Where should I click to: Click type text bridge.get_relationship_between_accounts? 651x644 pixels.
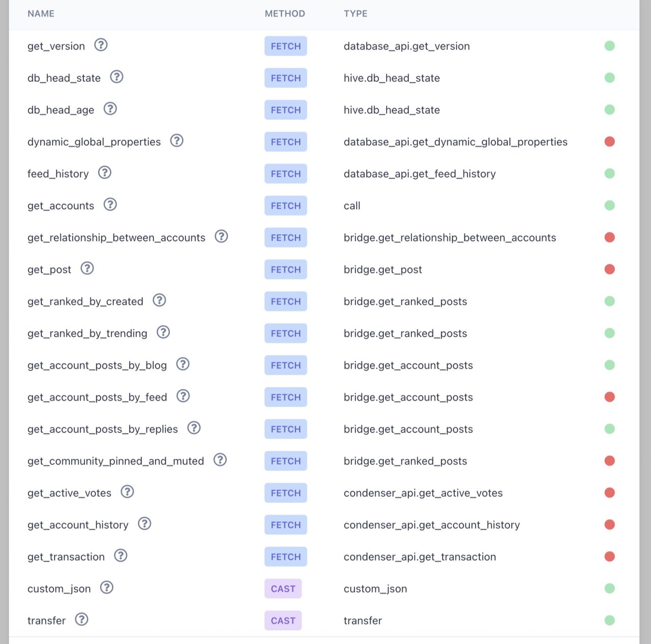click(x=450, y=238)
